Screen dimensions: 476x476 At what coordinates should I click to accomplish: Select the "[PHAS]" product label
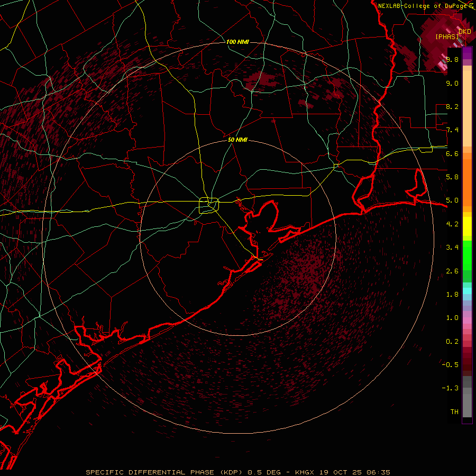447,36
